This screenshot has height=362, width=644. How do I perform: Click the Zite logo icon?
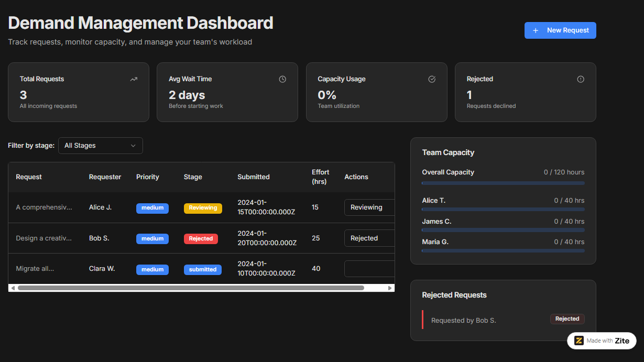[579, 341]
